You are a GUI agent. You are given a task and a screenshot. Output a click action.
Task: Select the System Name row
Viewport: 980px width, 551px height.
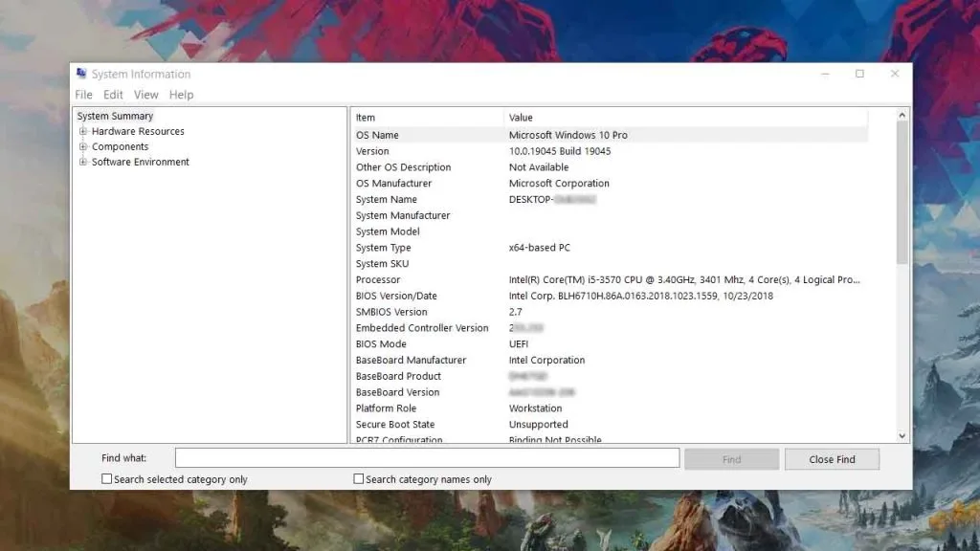[x=612, y=200]
